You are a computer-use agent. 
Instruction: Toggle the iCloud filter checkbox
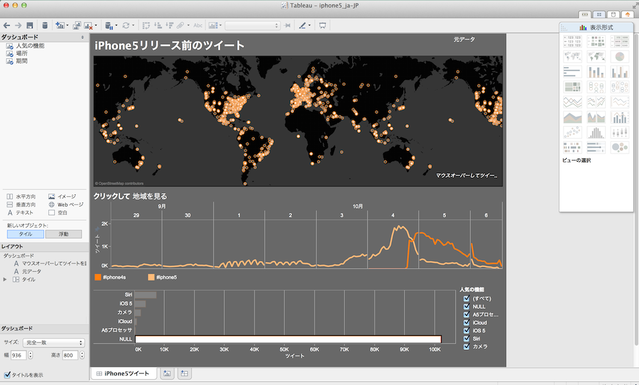(467, 323)
